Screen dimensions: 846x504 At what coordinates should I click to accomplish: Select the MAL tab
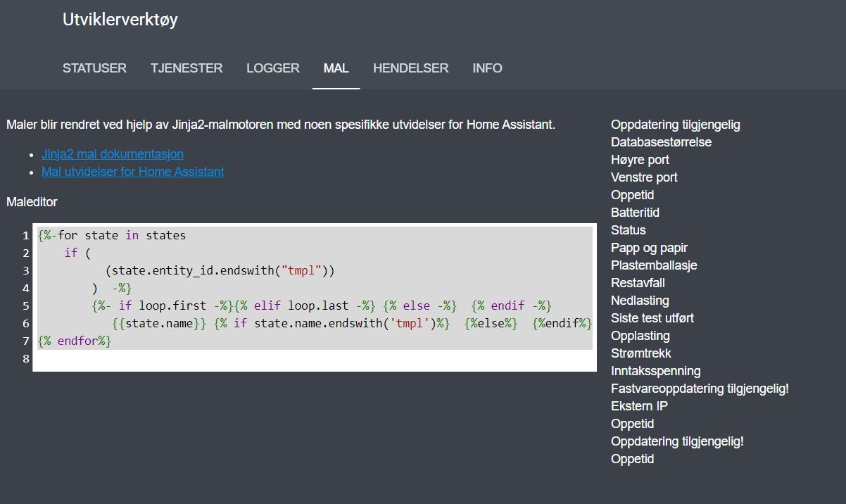336,68
